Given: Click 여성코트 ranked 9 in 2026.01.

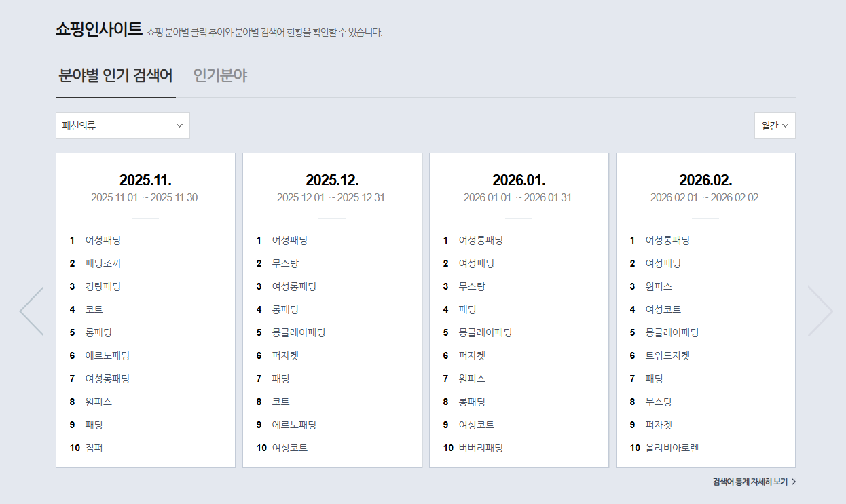Looking at the screenshot, I should [477, 425].
